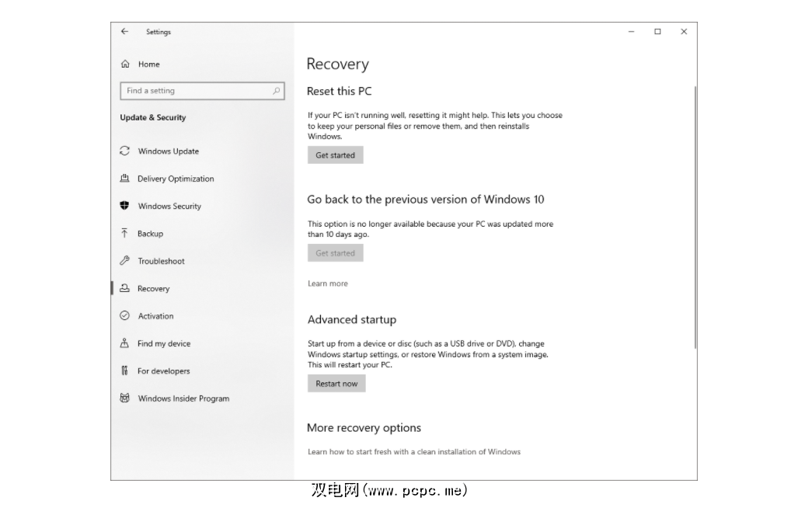Screen dimensions: 812x508
Task: Click the Backup upward arrow icon
Action: point(125,233)
